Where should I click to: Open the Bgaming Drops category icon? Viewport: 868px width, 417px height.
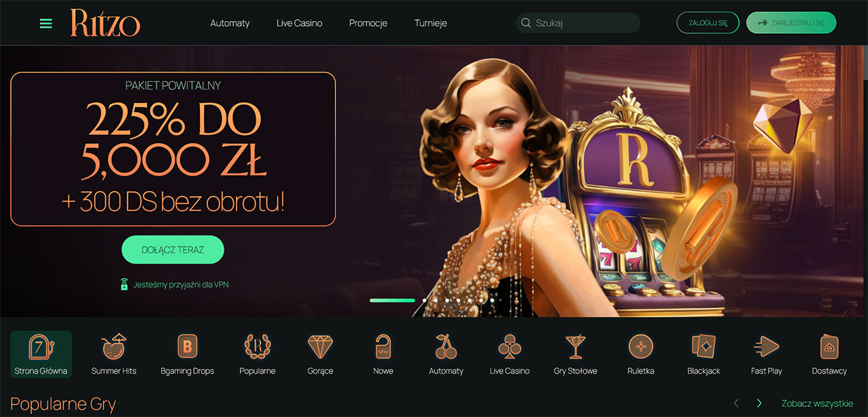(x=187, y=346)
